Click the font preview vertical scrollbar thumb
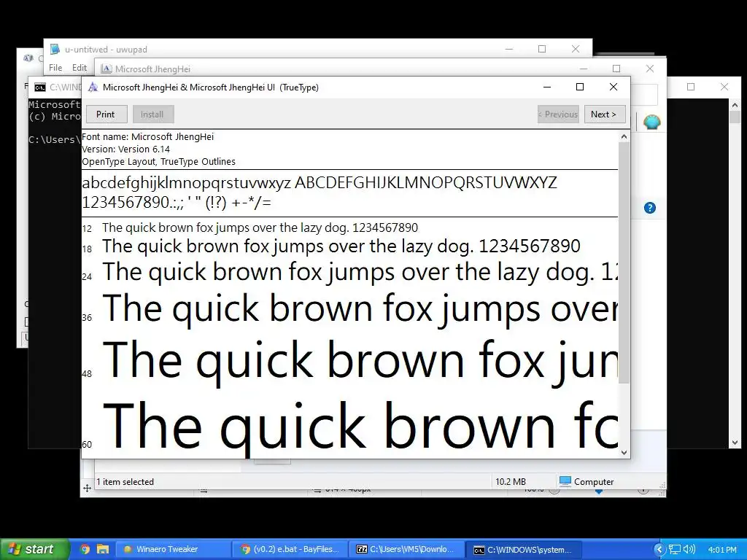This screenshot has height=560, width=747. tap(624, 262)
